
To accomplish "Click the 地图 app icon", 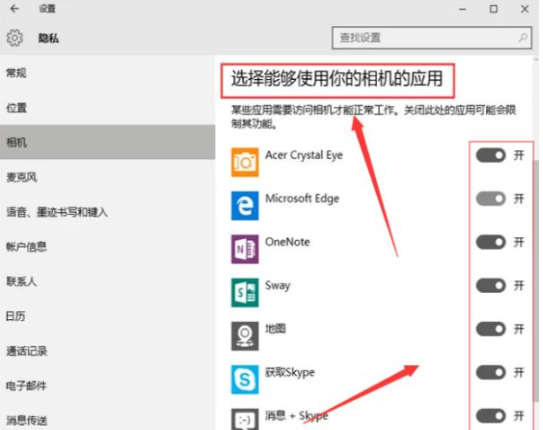I will [x=245, y=336].
